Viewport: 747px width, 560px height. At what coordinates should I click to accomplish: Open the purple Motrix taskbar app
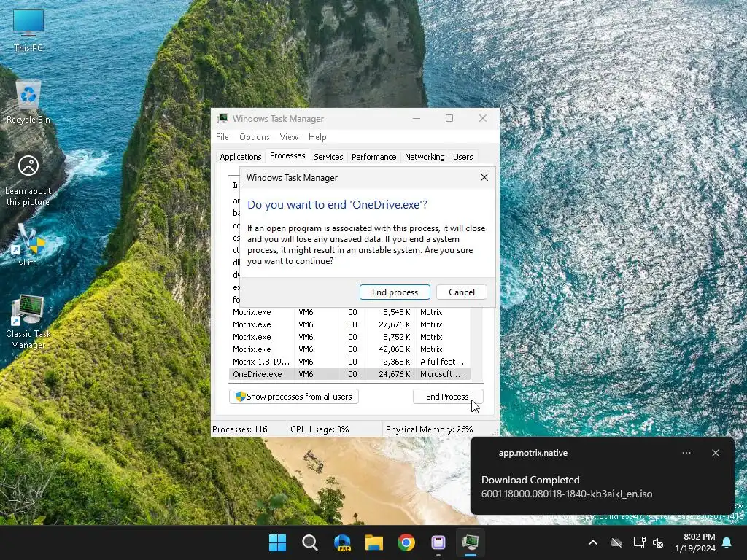438,542
